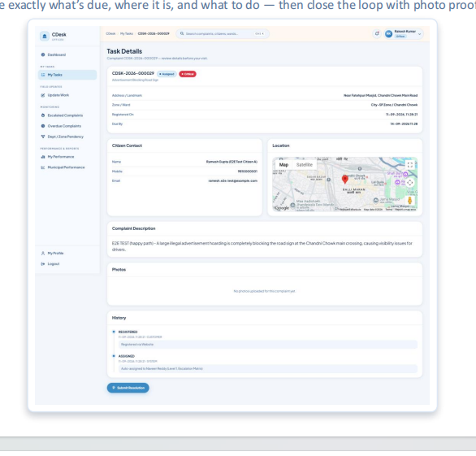
Task: Click the Due By date value
Action: click(404, 124)
